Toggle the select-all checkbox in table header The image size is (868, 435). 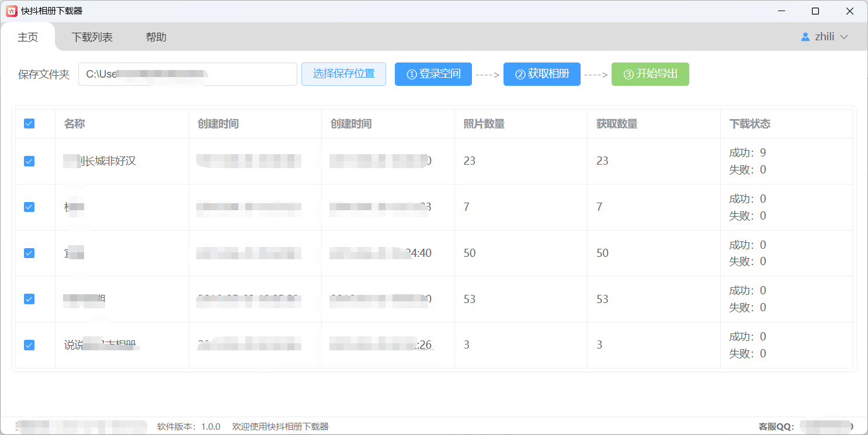tap(29, 124)
